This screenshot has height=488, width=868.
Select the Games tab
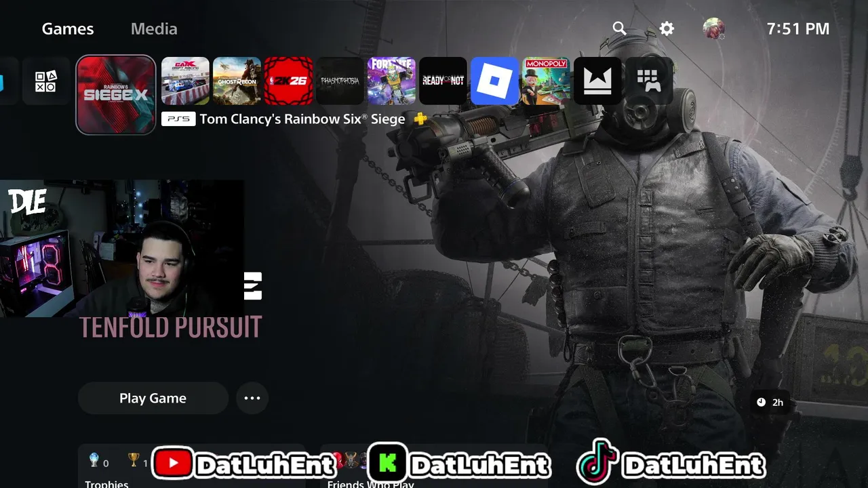point(68,28)
